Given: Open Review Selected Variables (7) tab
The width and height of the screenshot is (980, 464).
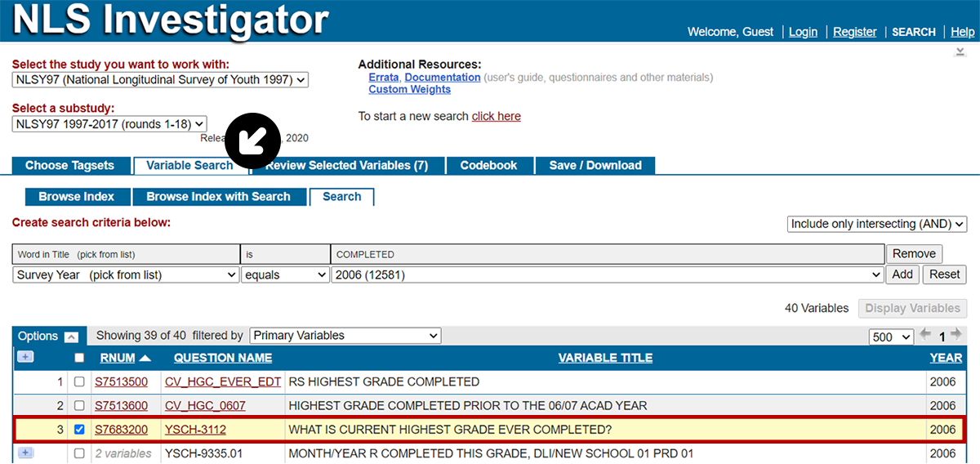Looking at the screenshot, I should click(x=346, y=166).
